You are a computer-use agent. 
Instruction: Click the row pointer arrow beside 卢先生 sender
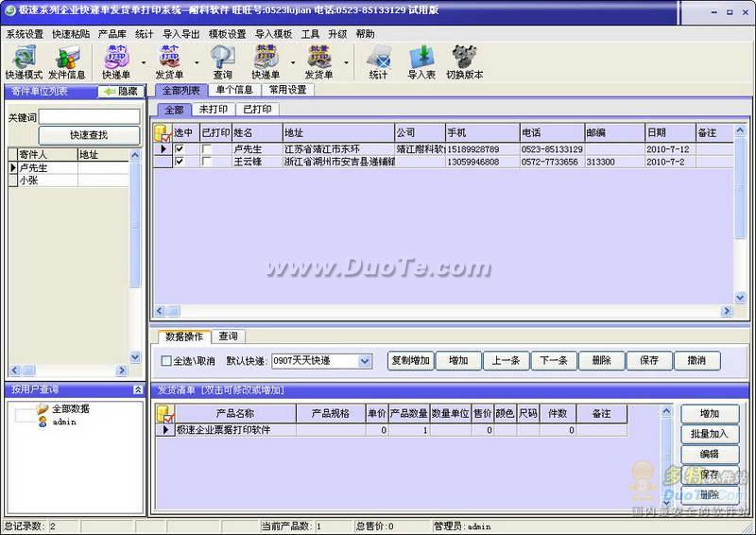(x=13, y=168)
